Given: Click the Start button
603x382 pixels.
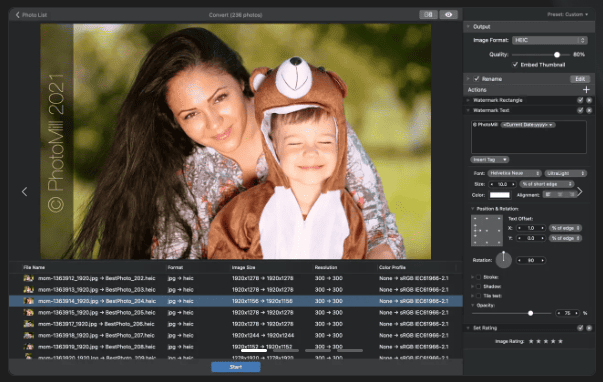Looking at the screenshot, I should pos(236,367).
